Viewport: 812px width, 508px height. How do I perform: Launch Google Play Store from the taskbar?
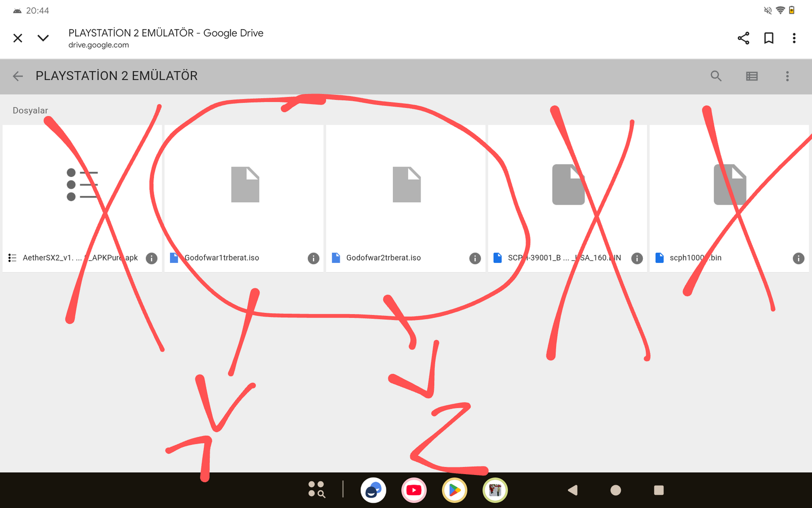(x=454, y=490)
